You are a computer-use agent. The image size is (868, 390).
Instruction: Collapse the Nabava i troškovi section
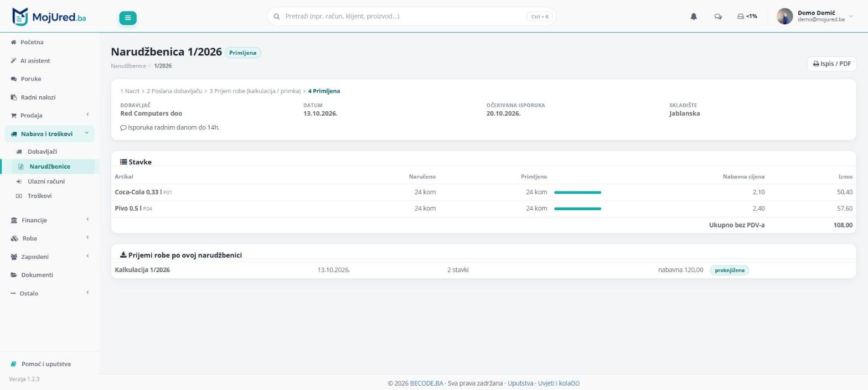point(50,133)
